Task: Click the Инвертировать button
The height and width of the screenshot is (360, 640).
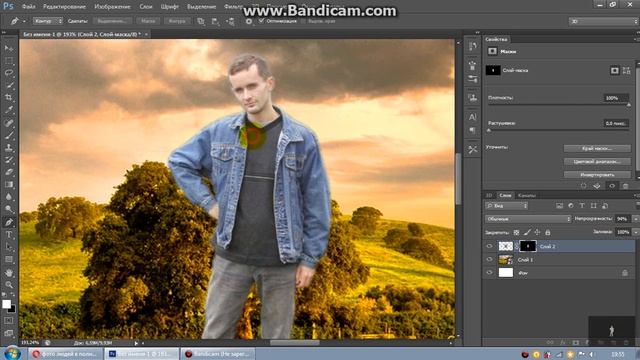Action: tap(597, 175)
